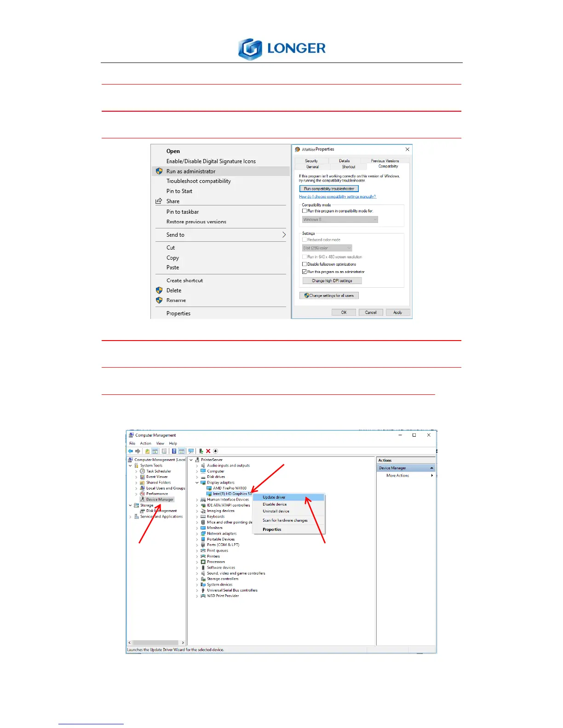Open the Windows 8 compatibility mode dropdown
This screenshot has height=728, width=563.
click(x=340, y=220)
